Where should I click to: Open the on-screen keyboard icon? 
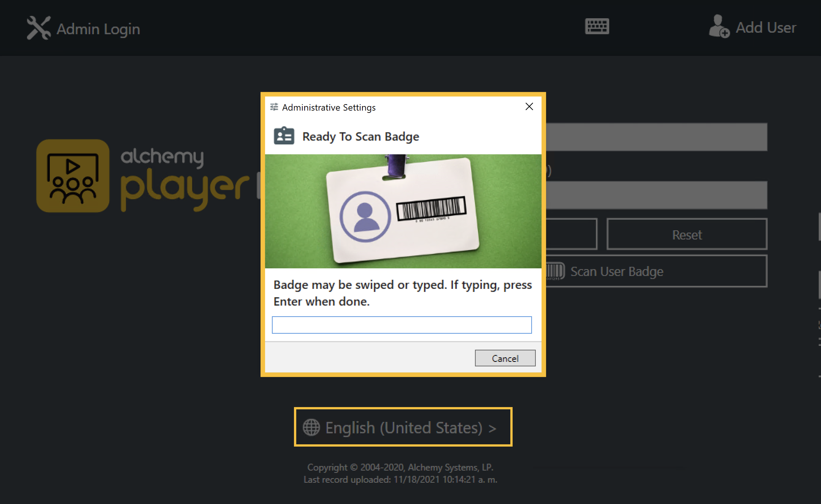596,26
